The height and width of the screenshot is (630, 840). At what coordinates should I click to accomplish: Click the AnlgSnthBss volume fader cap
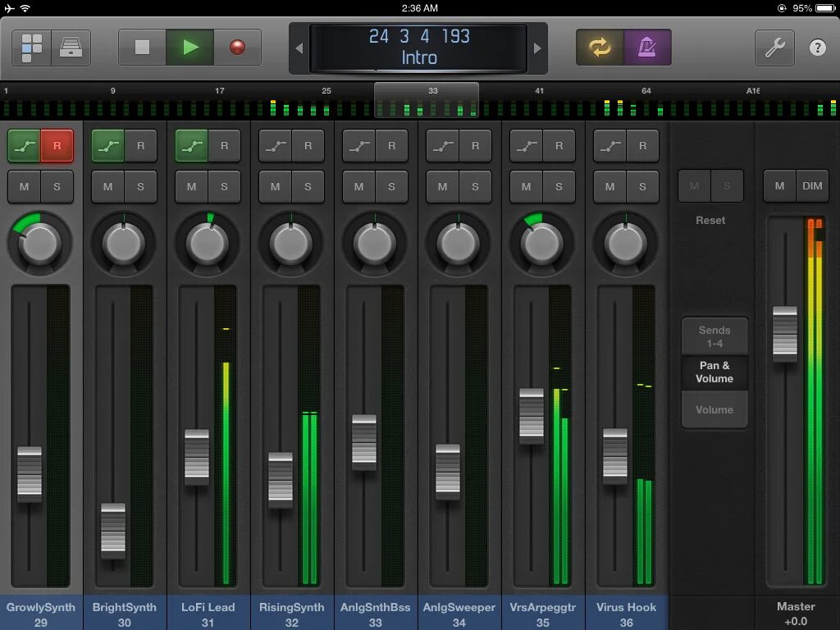click(363, 442)
